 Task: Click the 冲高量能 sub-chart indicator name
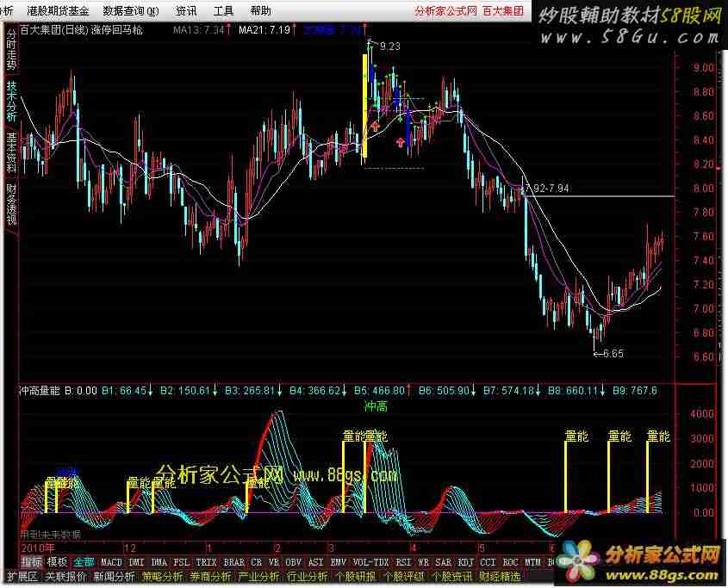(39, 391)
